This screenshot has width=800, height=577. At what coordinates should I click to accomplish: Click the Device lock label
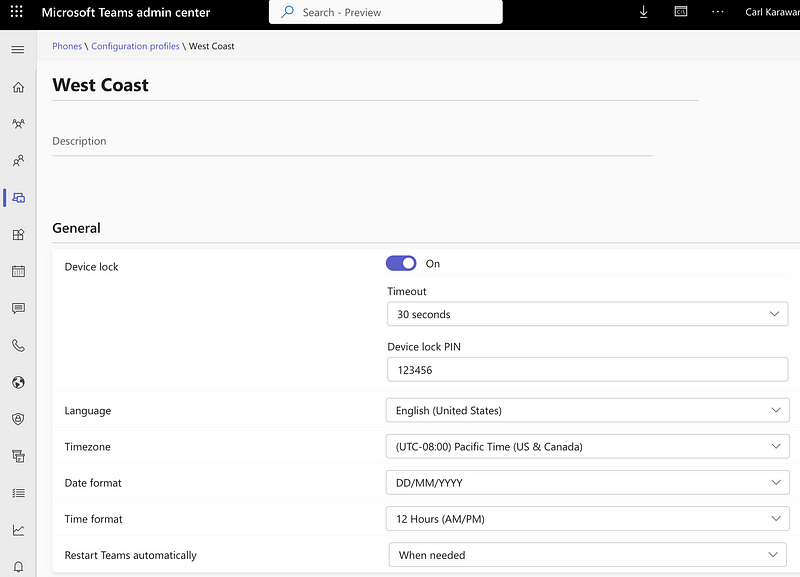click(x=91, y=267)
